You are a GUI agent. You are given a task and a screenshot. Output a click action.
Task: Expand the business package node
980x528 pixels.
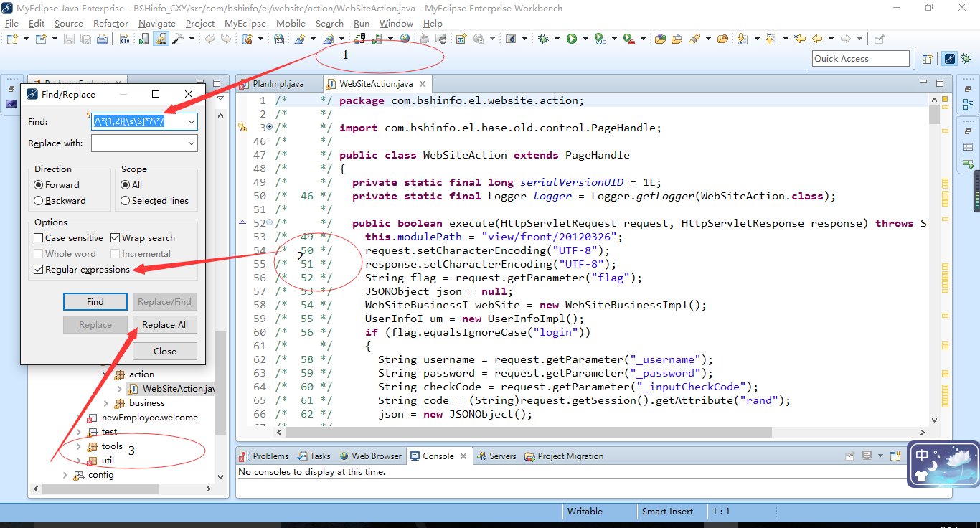(107, 403)
